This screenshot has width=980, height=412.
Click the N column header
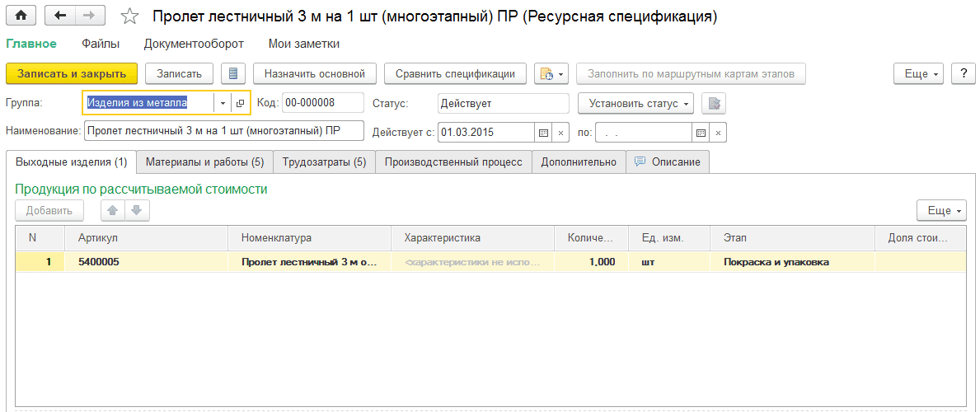tap(40, 238)
